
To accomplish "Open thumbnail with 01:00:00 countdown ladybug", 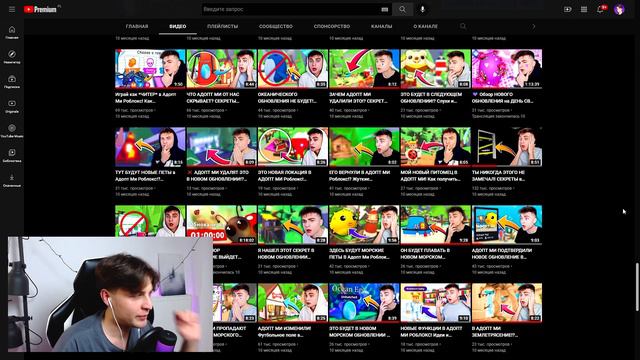I will (x=222, y=224).
